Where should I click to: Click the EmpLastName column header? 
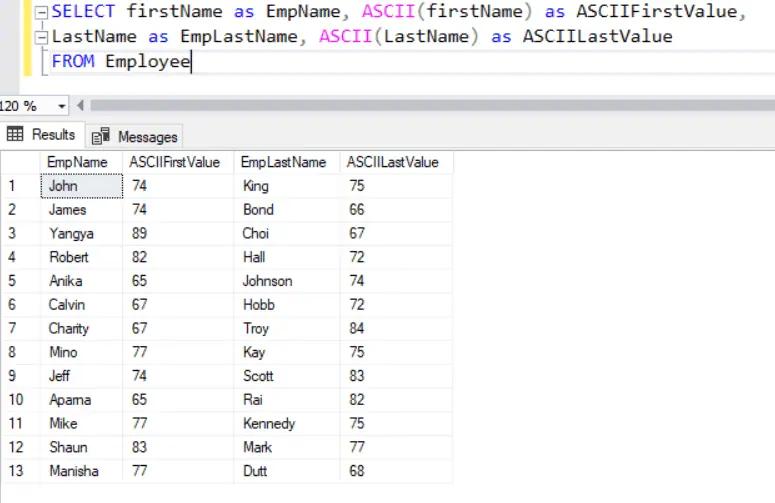point(284,162)
